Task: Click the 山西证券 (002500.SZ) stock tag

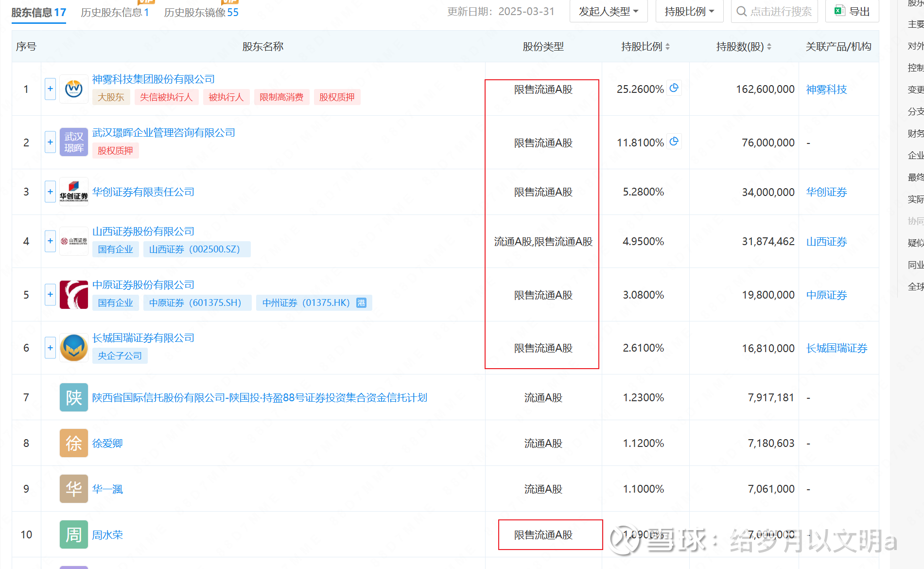Action: tap(197, 249)
